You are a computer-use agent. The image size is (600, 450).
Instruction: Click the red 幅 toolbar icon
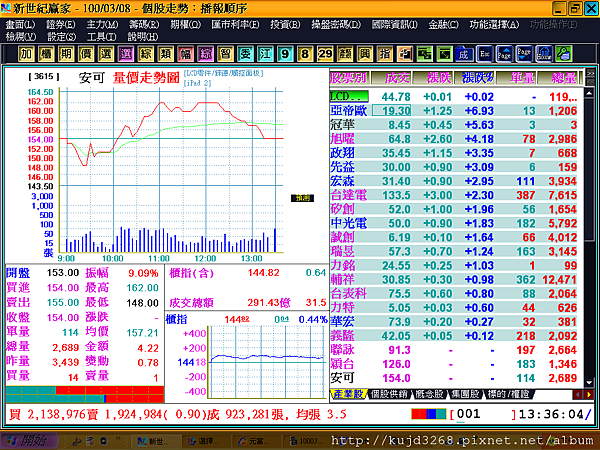[x=185, y=54]
